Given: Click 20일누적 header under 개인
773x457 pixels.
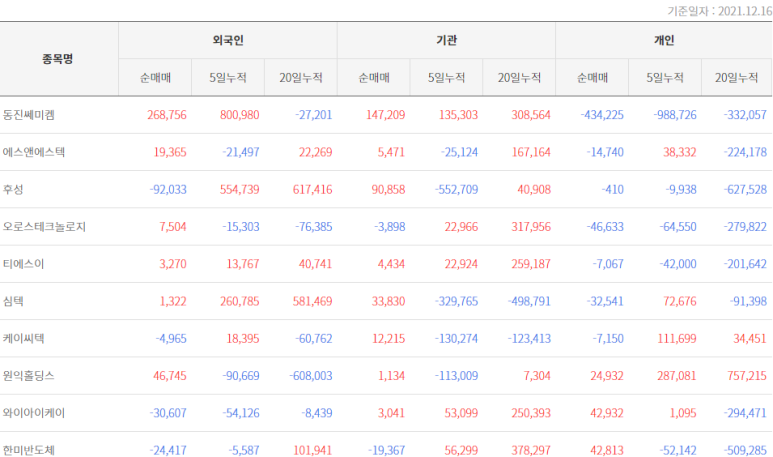Looking at the screenshot, I should click(x=737, y=77).
